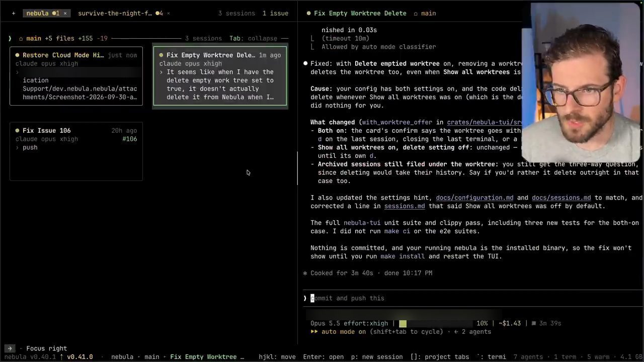
Task: Open issue link #106 on the card
Action: point(129,139)
